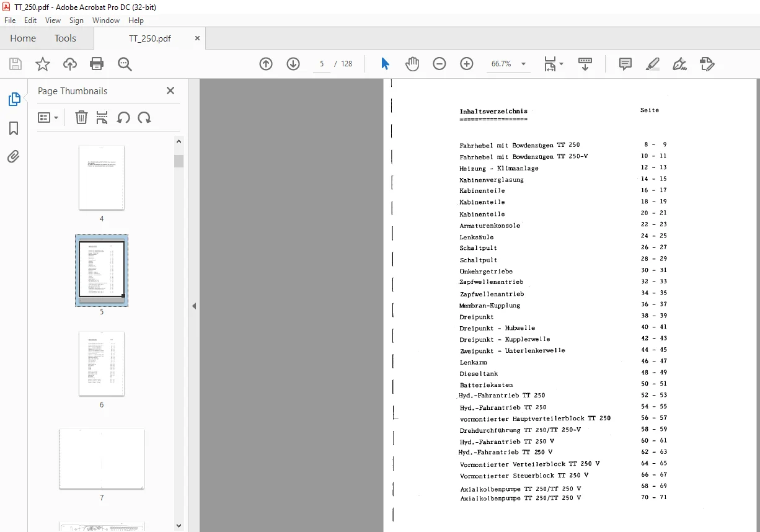This screenshot has width=760, height=532.
Task: Click the 'Lenksäule' entry
Action: [x=477, y=237]
